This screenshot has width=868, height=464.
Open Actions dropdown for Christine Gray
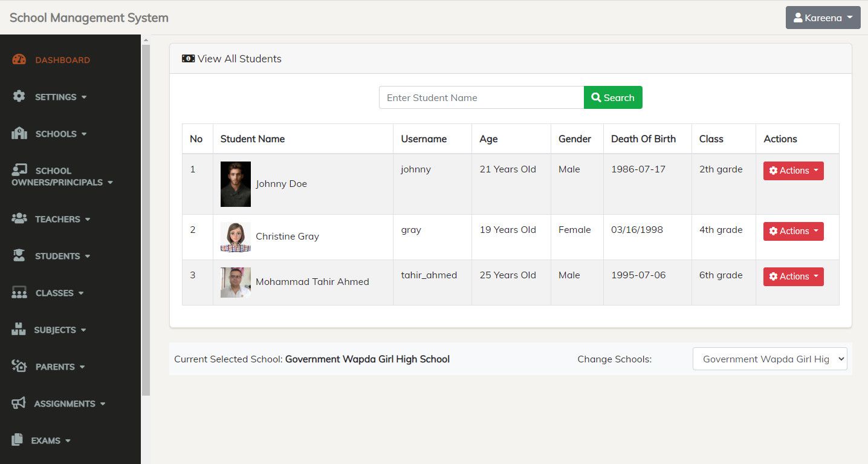pyautogui.click(x=793, y=231)
